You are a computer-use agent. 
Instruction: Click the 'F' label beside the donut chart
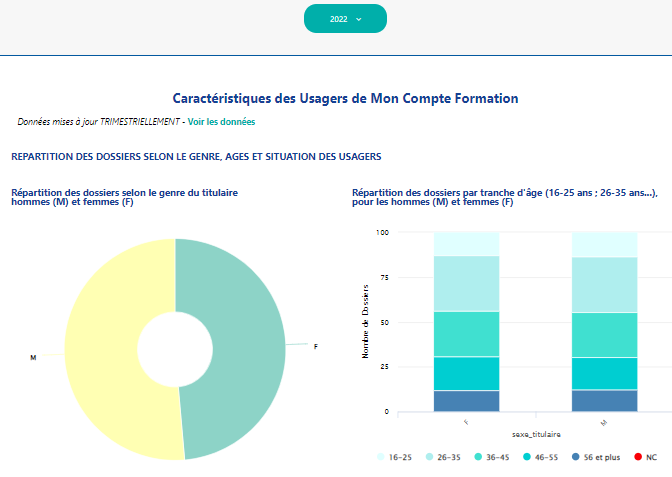pyautogui.click(x=316, y=346)
